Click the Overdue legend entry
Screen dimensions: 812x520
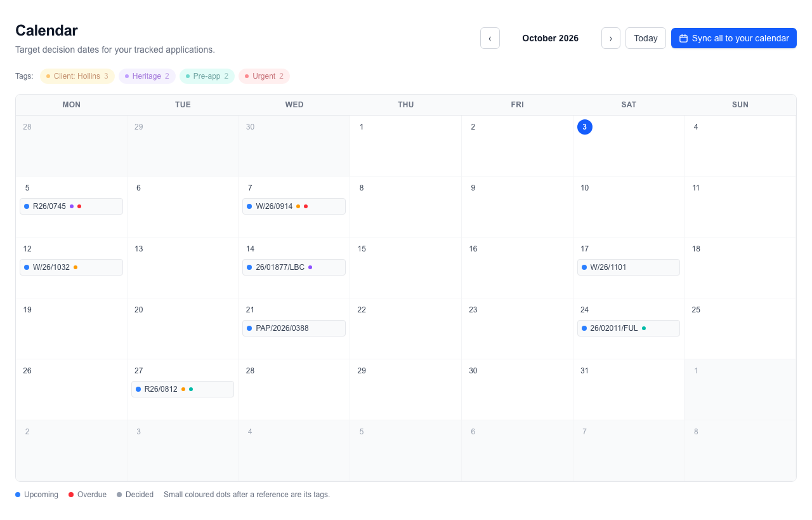click(88, 495)
